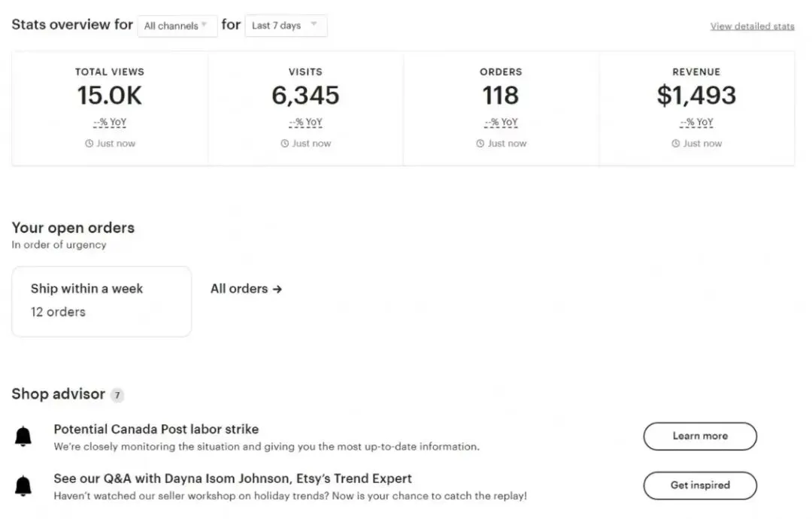812x519 pixels.
Task: Click the clock icon under Visits
Action: pyautogui.click(x=284, y=144)
